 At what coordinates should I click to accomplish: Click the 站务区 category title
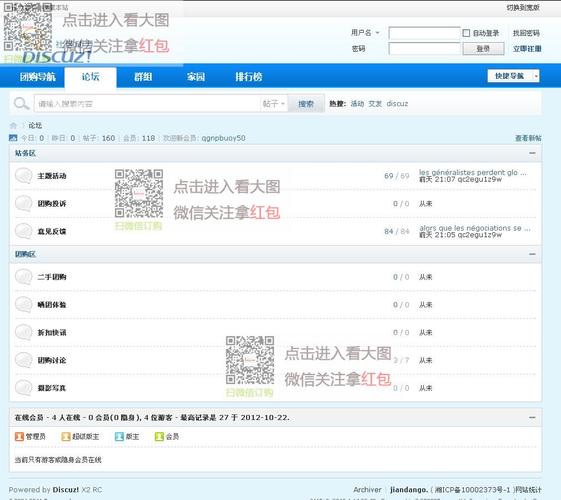pos(25,153)
